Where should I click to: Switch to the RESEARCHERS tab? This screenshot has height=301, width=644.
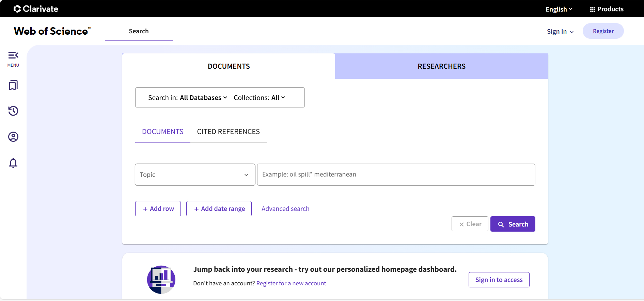pos(442,66)
